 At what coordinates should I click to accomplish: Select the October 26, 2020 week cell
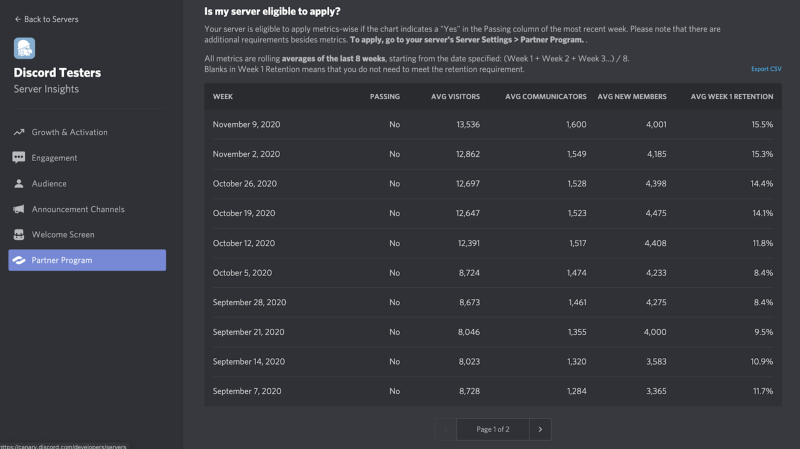coord(245,184)
